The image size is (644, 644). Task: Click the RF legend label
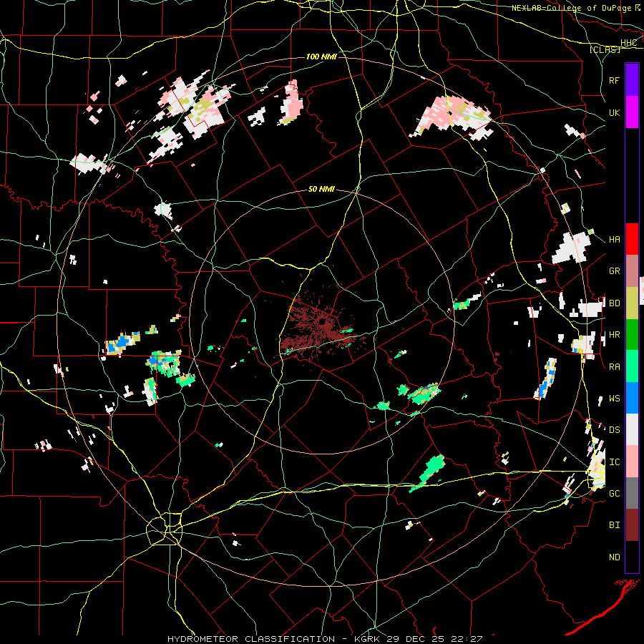[x=614, y=80]
